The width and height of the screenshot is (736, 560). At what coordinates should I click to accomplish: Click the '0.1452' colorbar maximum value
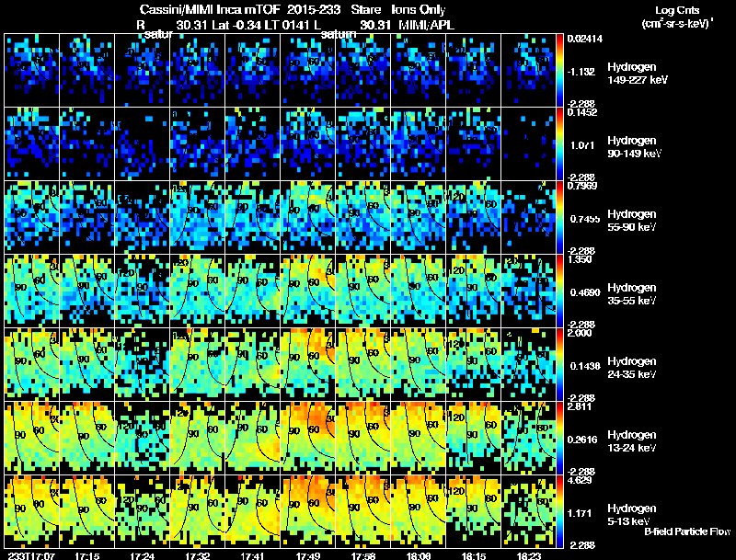click(x=582, y=112)
